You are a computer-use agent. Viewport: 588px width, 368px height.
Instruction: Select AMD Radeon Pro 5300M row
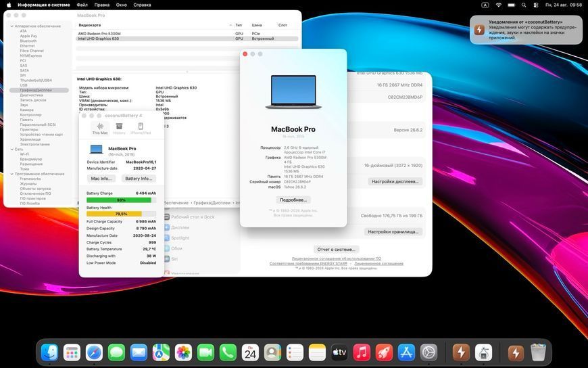click(187, 34)
